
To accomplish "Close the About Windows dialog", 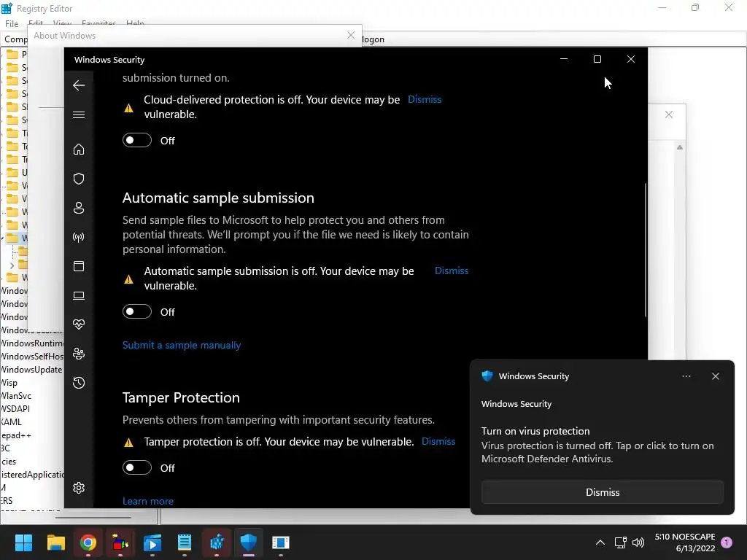I will [x=351, y=35].
